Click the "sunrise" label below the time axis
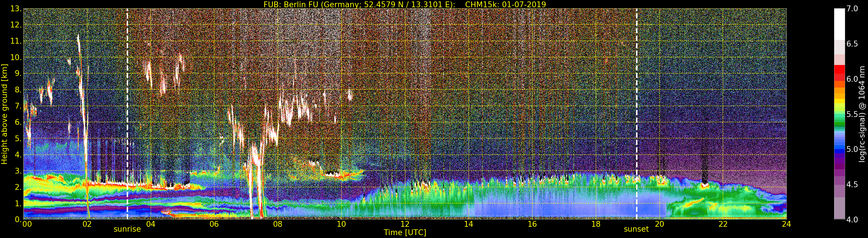Image resolution: width=868 pixels, height=238 pixels. coord(127,229)
